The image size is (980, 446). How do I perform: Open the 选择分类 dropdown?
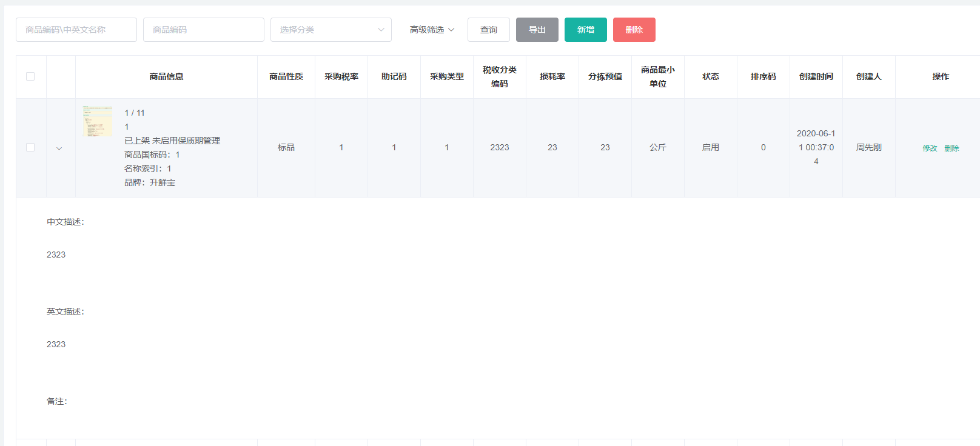[x=331, y=30]
